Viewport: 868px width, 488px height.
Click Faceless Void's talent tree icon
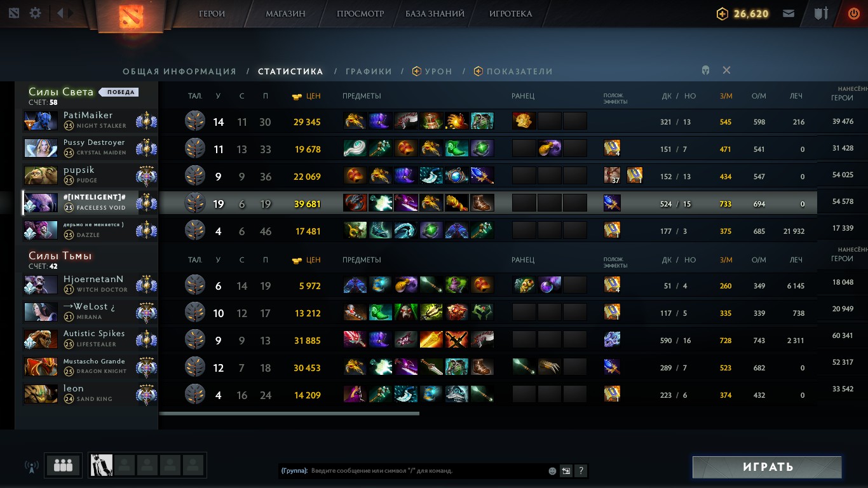point(195,203)
